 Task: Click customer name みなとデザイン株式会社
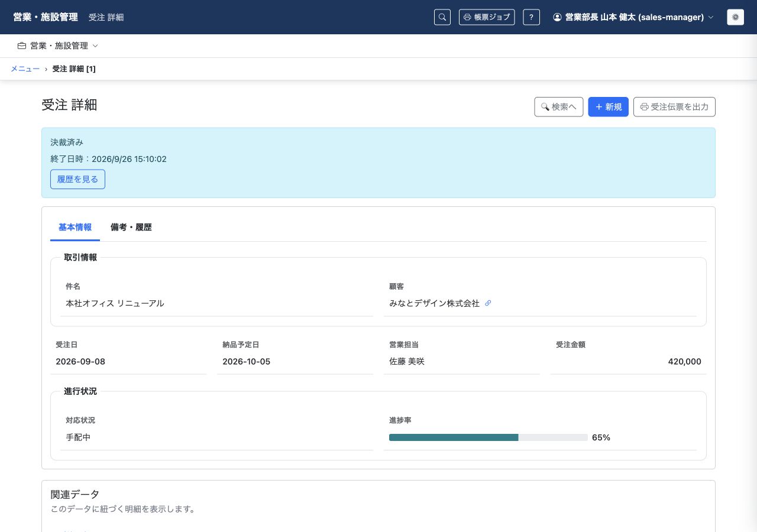click(434, 303)
